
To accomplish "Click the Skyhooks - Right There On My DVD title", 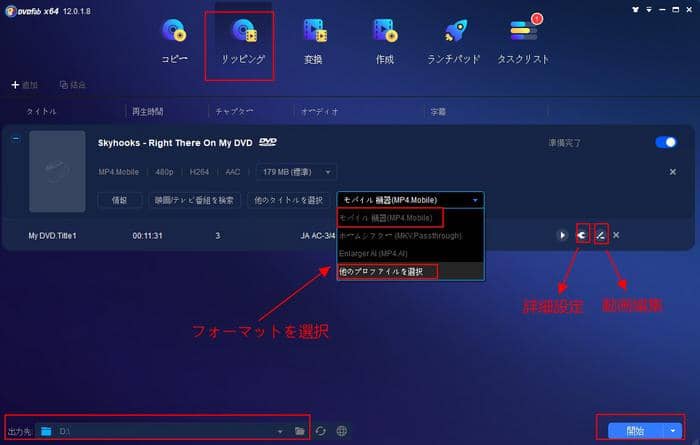I will point(175,143).
